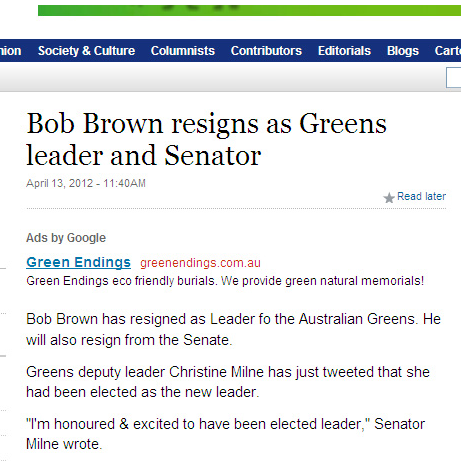Image resolution: width=462 pixels, height=462 pixels.
Task: Click the Read later star icon
Action: (x=389, y=198)
